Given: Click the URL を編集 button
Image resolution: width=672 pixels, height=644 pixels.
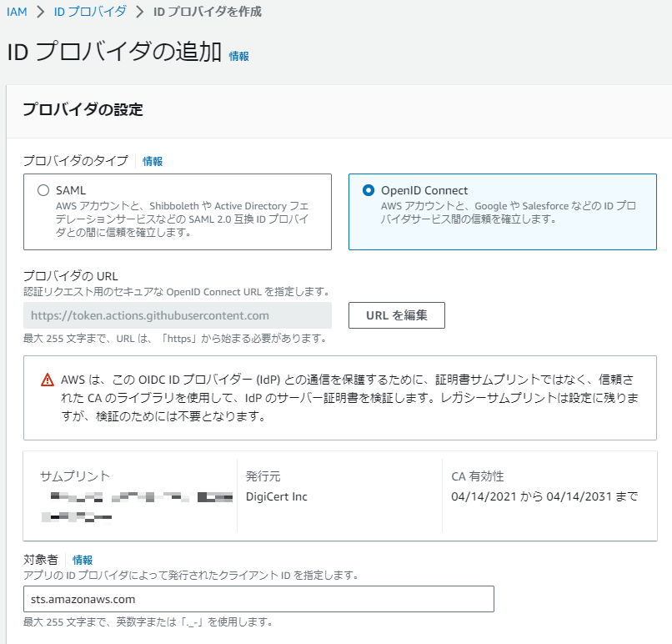Looking at the screenshot, I should pos(396,315).
